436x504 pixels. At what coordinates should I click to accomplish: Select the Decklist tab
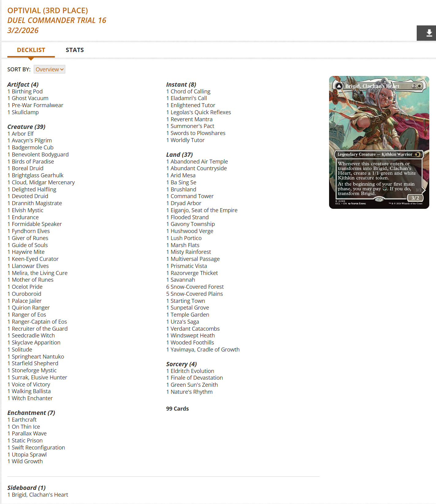(31, 50)
